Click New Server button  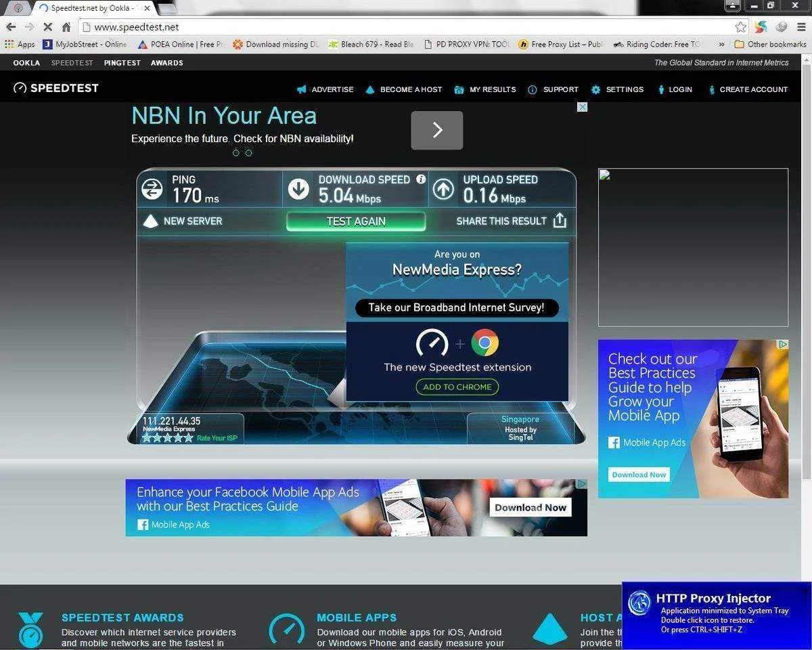coord(182,221)
